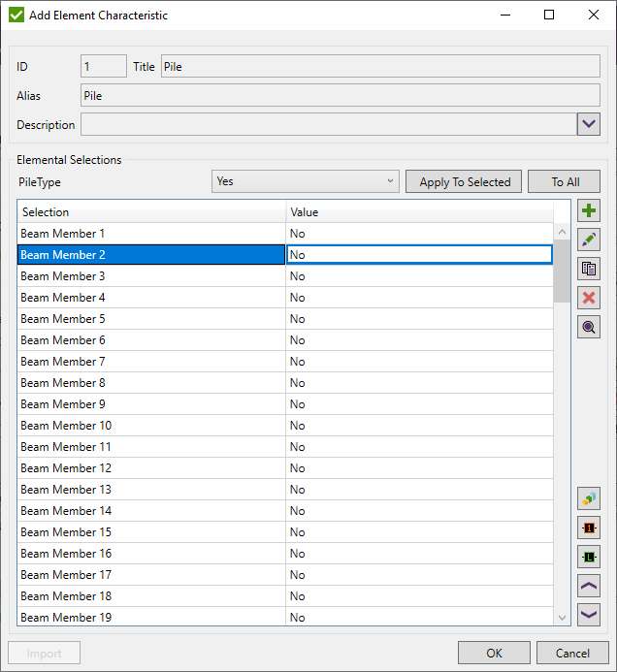This screenshot has width=617, height=672.
Task: Click the list's scroll down arrow
Action: coord(562,618)
